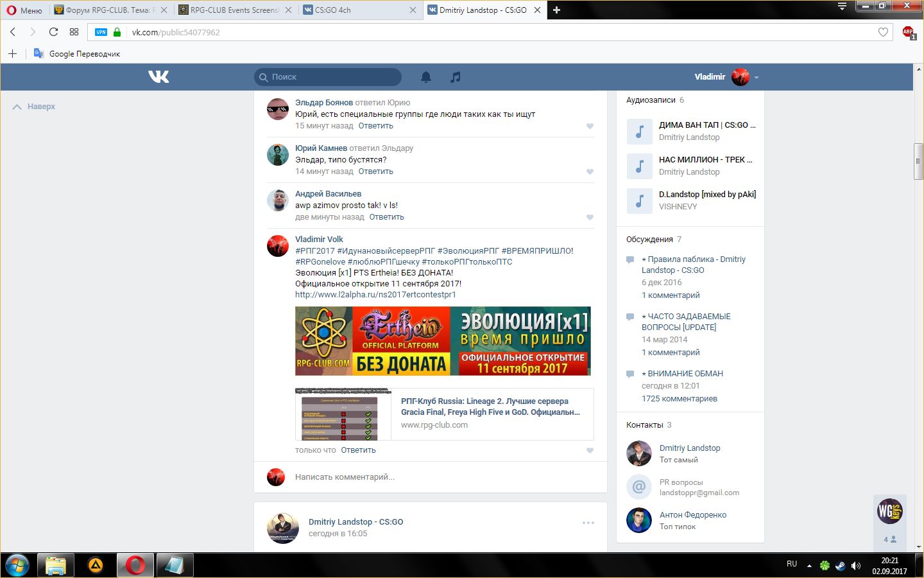Click the Opera back navigation arrow

[x=13, y=32]
